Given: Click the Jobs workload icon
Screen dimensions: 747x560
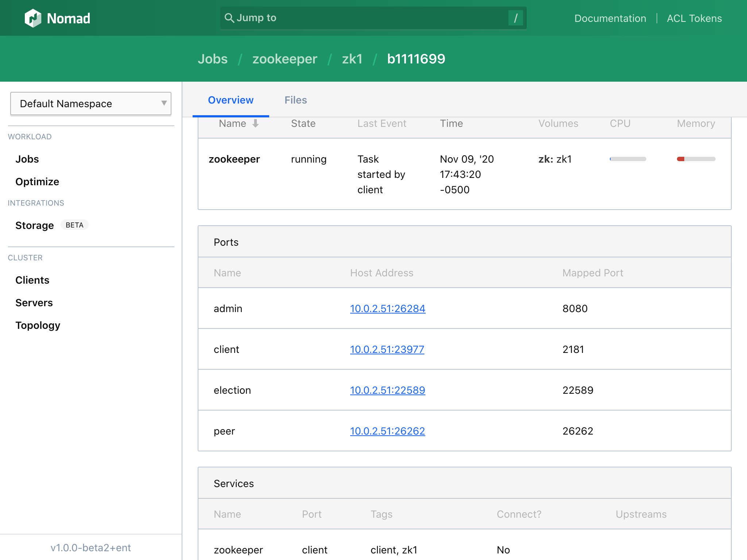Looking at the screenshot, I should pyautogui.click(x=27, y=159).
